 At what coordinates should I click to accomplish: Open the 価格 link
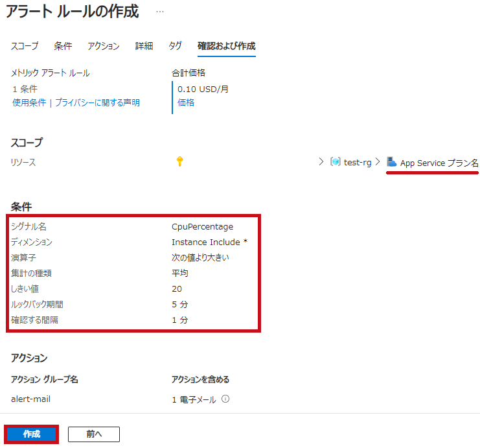(x=186, y=102)
